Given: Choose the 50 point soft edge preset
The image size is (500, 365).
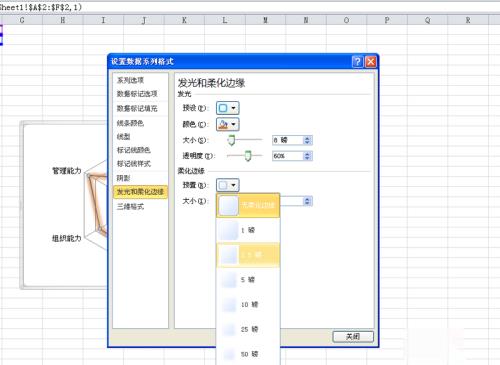Looking at the screenshot, I should (248, 354).
